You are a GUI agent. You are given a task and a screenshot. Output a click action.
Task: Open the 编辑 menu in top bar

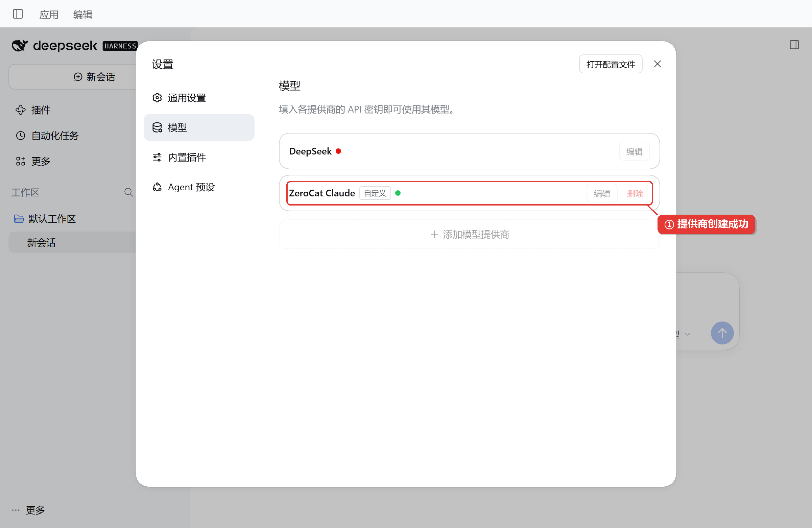[82, 14]
